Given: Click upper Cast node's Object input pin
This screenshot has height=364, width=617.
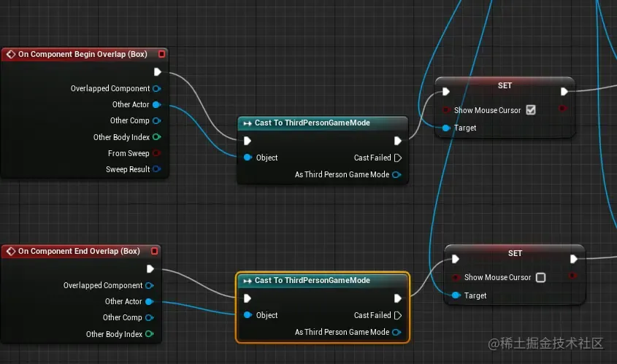Looking at the screenshot, I should tap(248, 158).
